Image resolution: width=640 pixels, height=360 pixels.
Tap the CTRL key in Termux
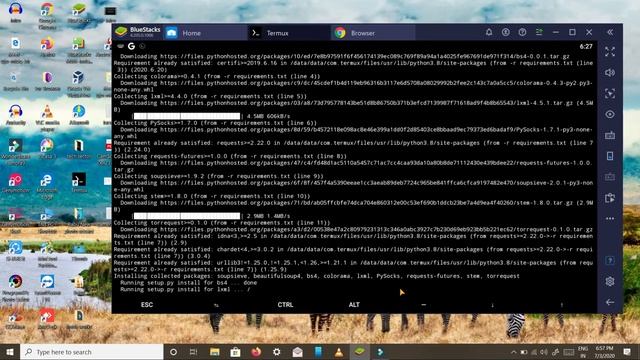285,305
